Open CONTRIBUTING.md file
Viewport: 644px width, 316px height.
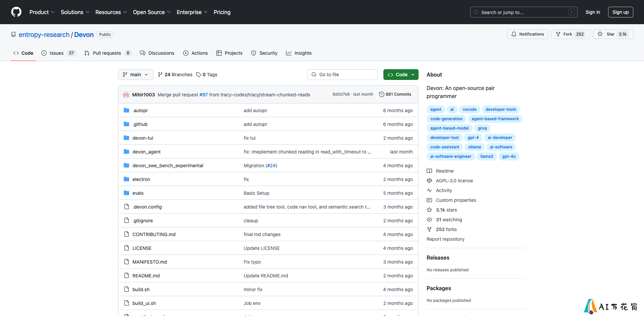tap(154, 234)
